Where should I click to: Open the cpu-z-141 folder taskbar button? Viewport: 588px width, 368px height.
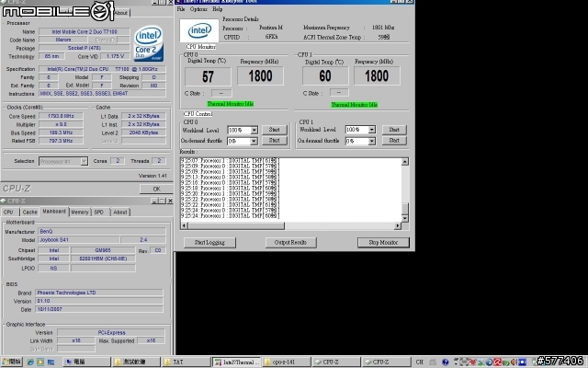[x=287, y=362]
